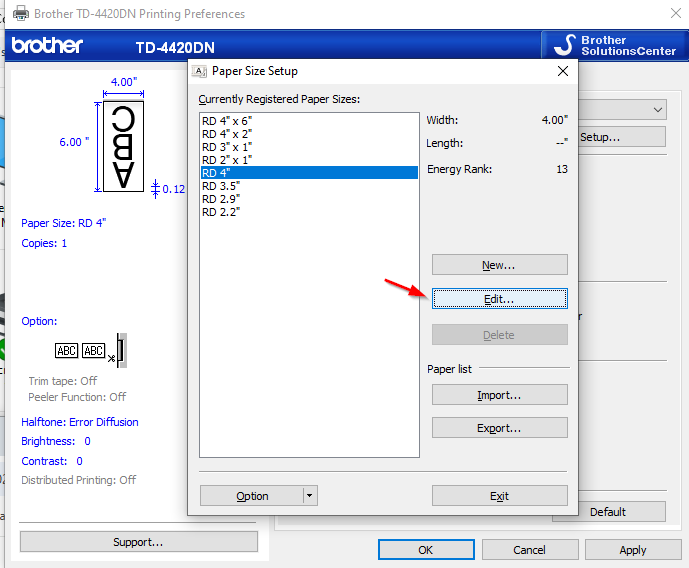Click the New... button
Screen dimensions: 689x568
[500, 265]
